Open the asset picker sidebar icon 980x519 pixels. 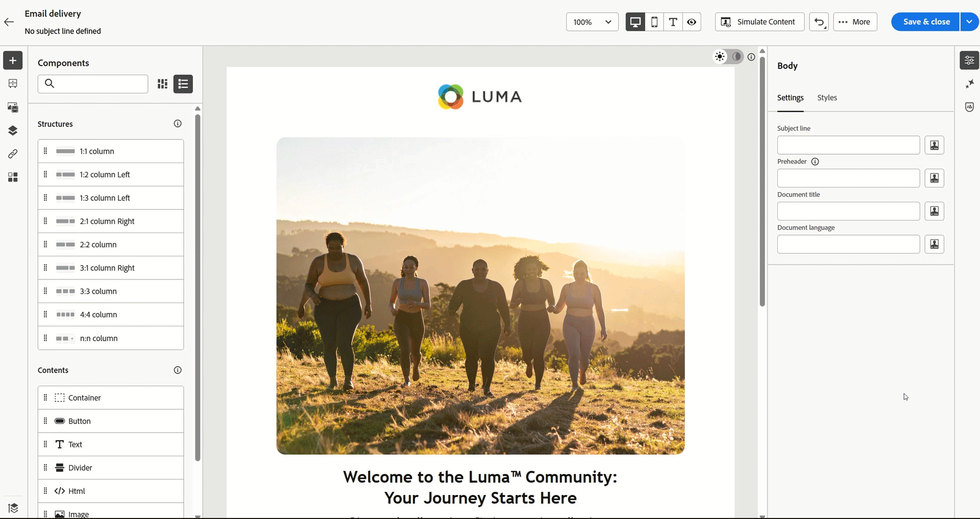click(x=13, y=107)
